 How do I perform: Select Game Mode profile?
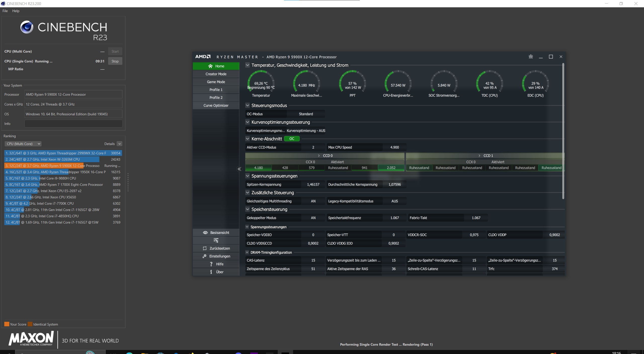pyautogui.click(x=216, y=82)
